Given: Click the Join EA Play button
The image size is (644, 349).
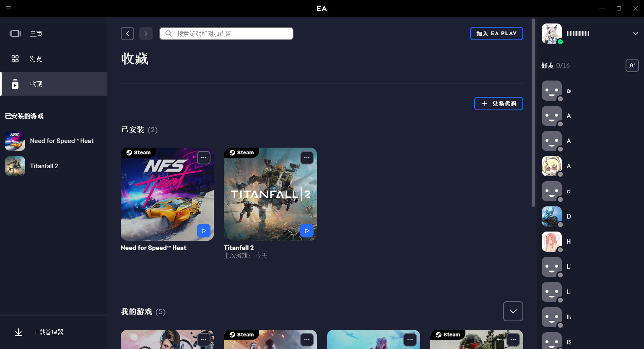Looking at the screenshot, I should pos(496,34).
